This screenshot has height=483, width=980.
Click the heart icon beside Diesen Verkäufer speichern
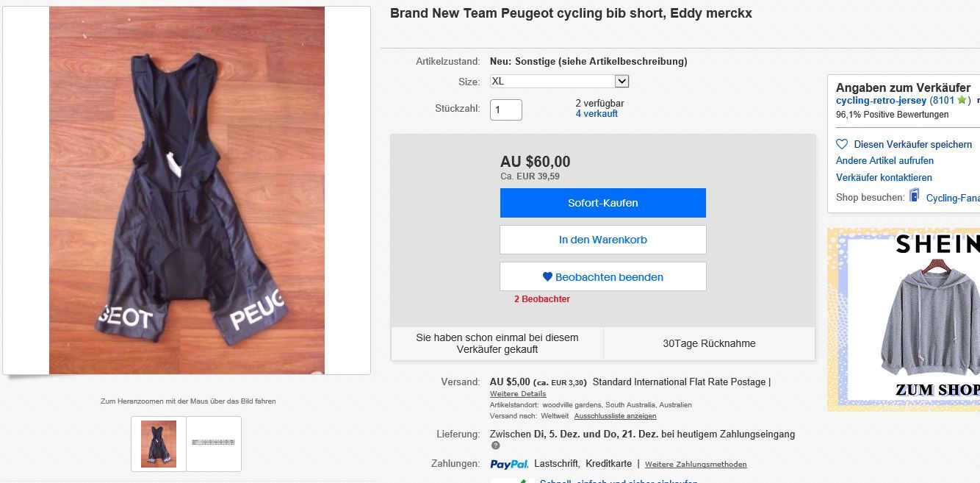click(x=842, y=145)
